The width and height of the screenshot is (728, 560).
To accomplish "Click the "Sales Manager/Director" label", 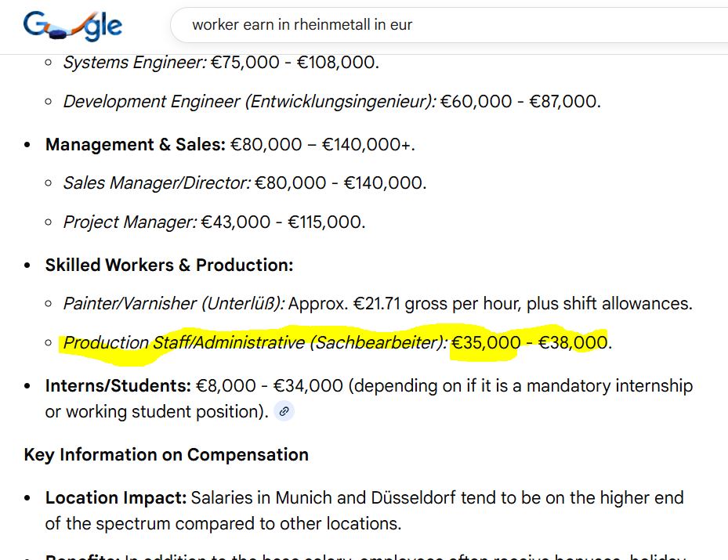I will coord(157,183).
